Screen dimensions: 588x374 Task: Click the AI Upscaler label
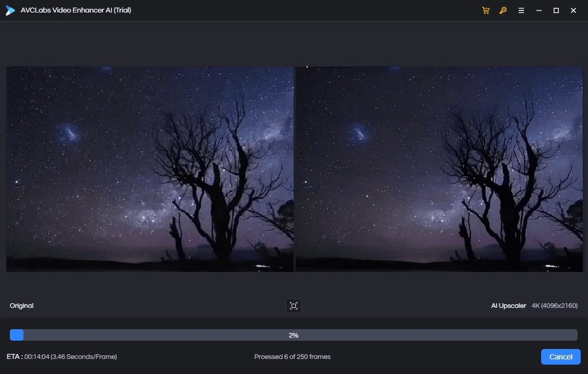(x=508, y=306)
